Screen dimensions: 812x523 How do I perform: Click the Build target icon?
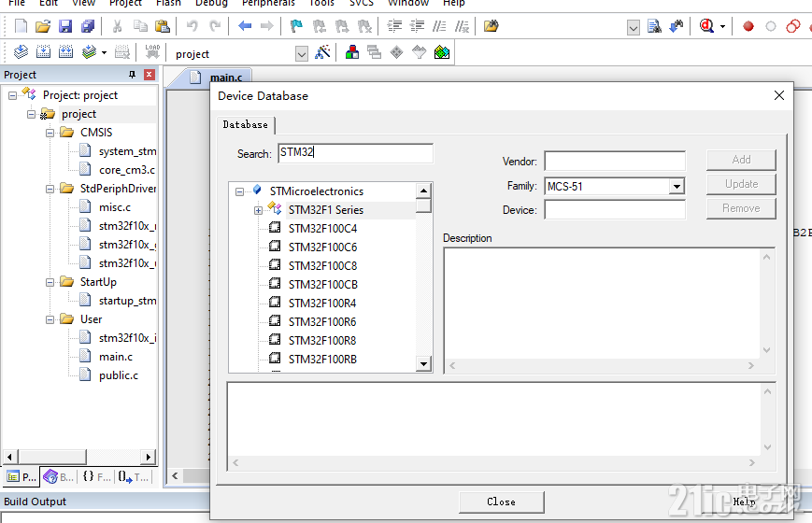click(x=44, y=51)
